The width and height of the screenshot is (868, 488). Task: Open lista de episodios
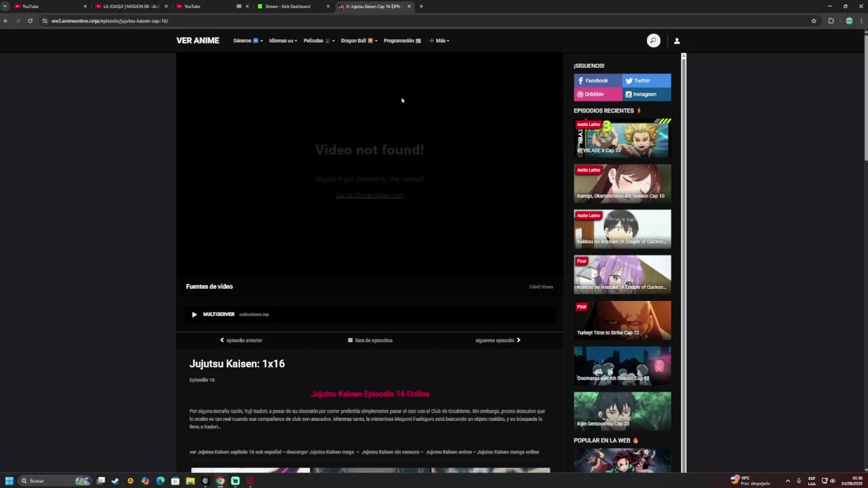point(370,340)
